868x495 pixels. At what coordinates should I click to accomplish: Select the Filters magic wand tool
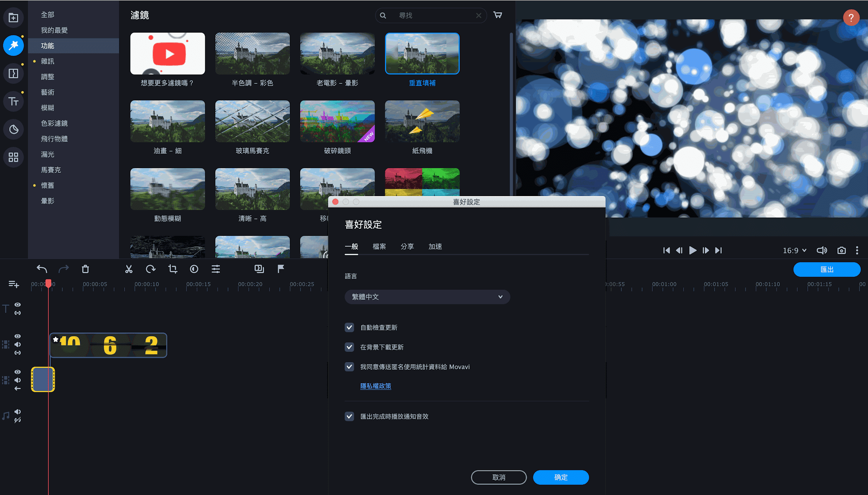click(x=14, y=45)
